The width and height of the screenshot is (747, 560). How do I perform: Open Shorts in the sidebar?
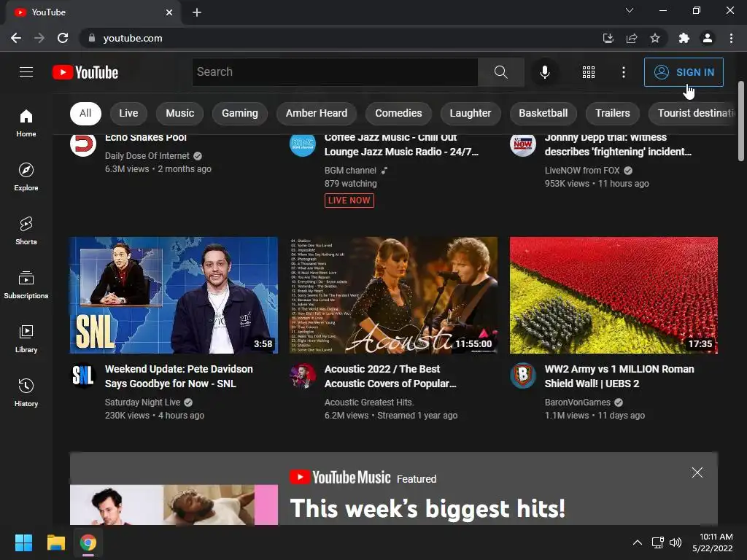[x=26, y=230]
